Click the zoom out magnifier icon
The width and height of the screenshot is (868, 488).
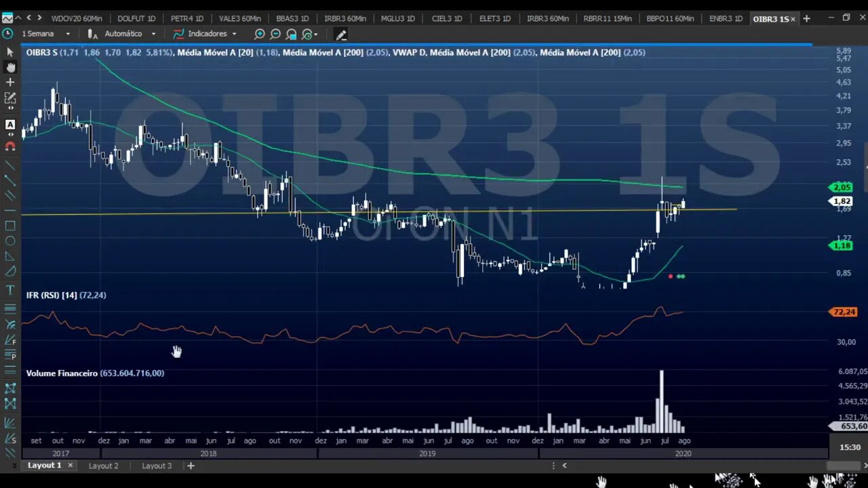275,34
